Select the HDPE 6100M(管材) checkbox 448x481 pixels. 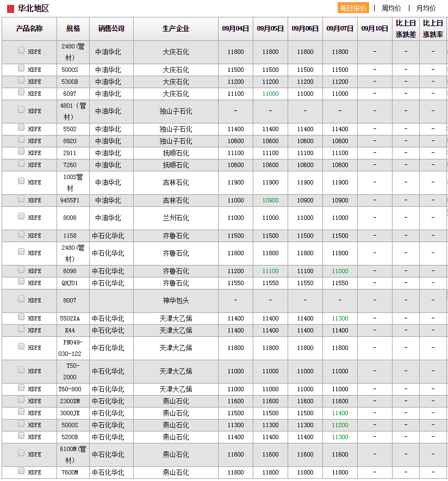point(21,453)
